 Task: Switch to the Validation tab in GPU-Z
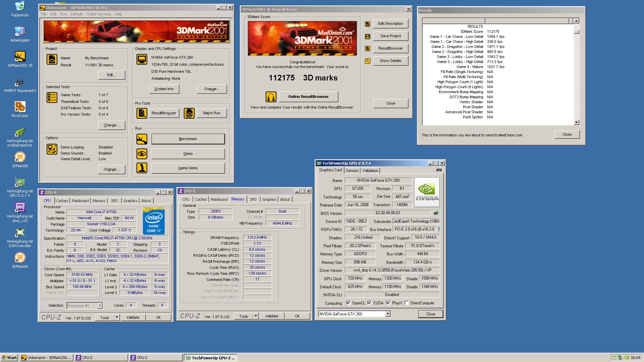coord(370,171)
